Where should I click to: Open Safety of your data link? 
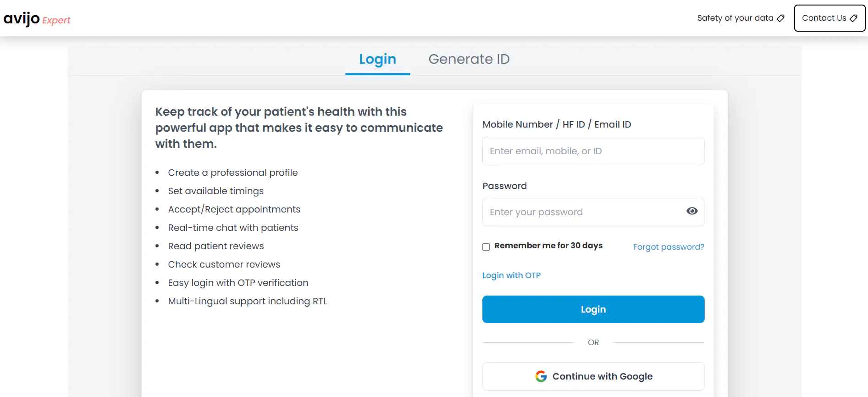(741, 18)
